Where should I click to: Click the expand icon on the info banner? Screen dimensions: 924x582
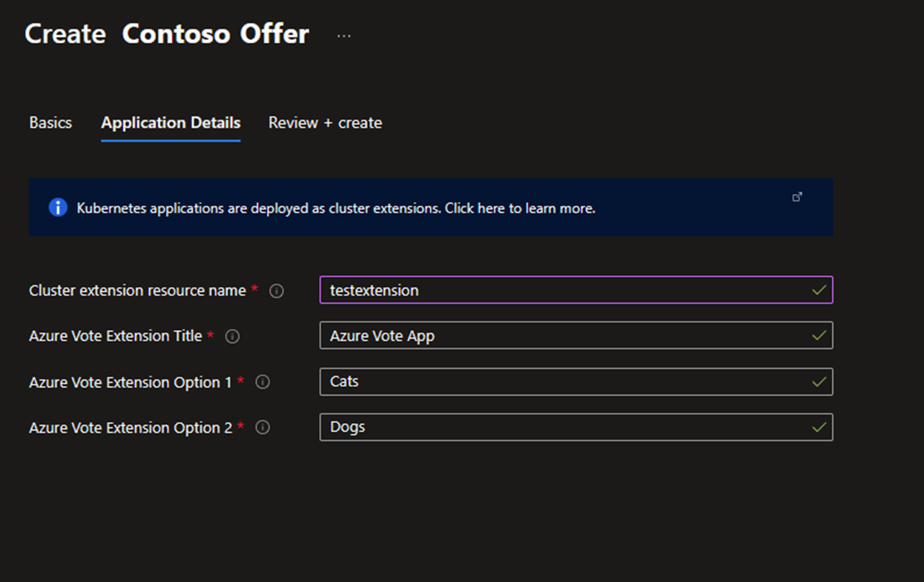pyautogui.click(x=797, y=197)
